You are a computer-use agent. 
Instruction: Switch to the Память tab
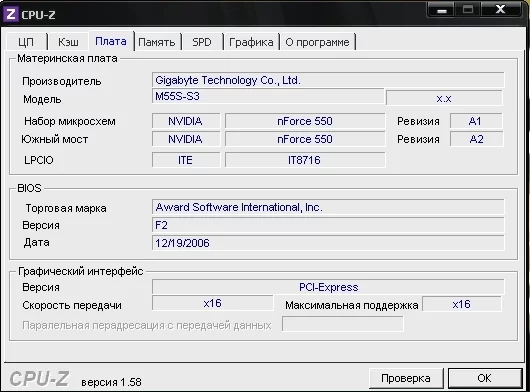click(x=157, y=42)
